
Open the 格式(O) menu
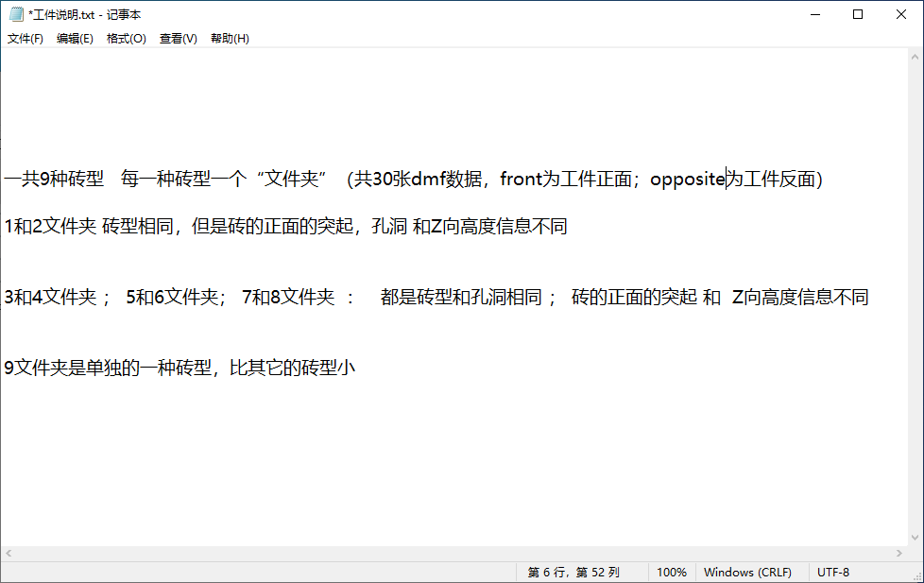126,39
